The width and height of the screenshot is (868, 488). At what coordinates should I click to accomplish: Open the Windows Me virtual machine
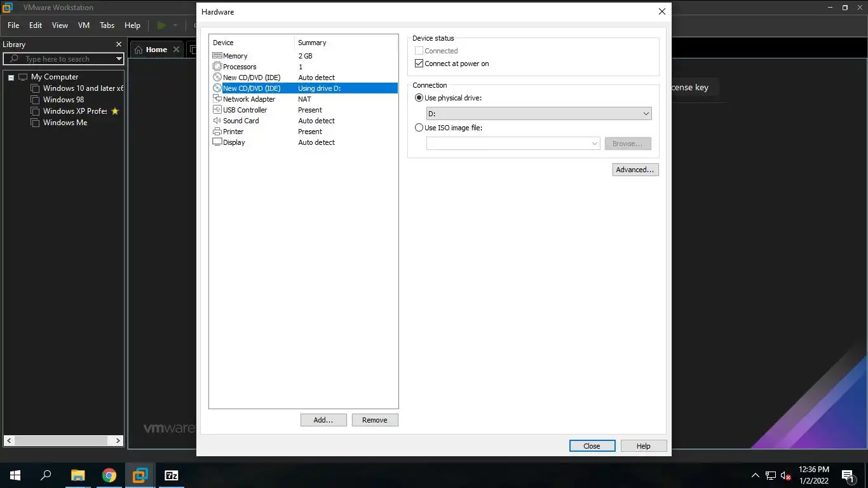[x=59, y=123]
